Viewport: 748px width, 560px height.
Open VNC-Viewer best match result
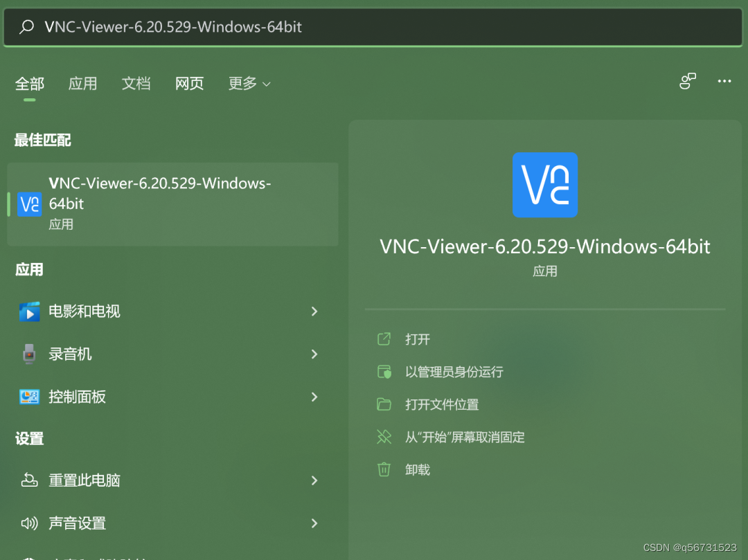point(172,204)
